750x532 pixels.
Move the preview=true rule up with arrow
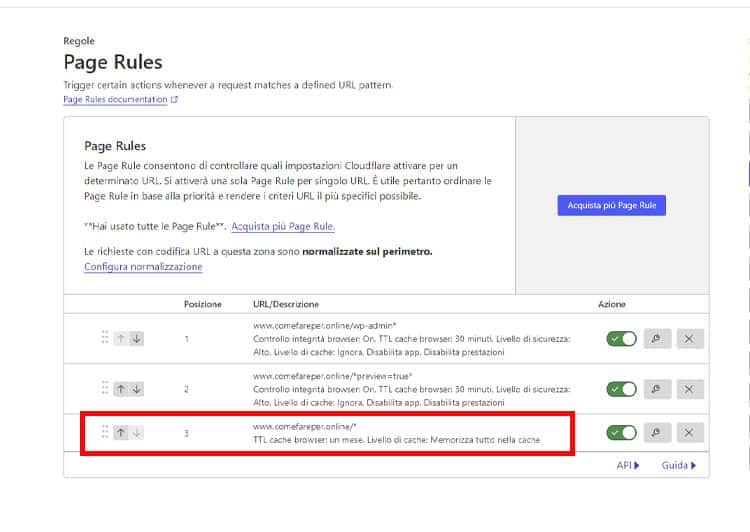point(120,388)
